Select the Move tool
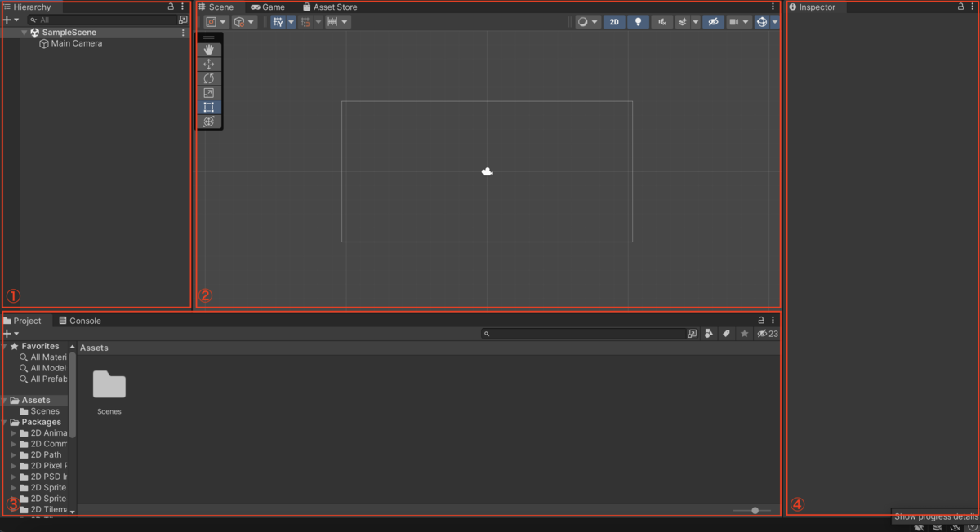980x532 pixels. pos(210,64)
